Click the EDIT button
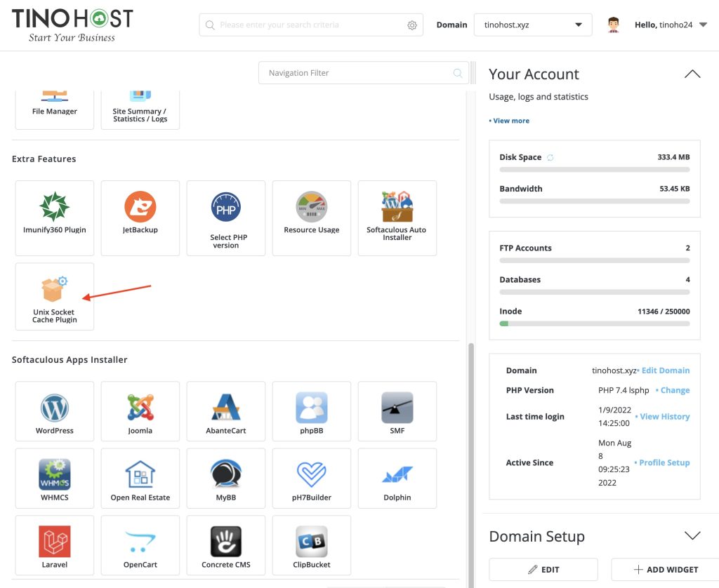 [543, 569]
